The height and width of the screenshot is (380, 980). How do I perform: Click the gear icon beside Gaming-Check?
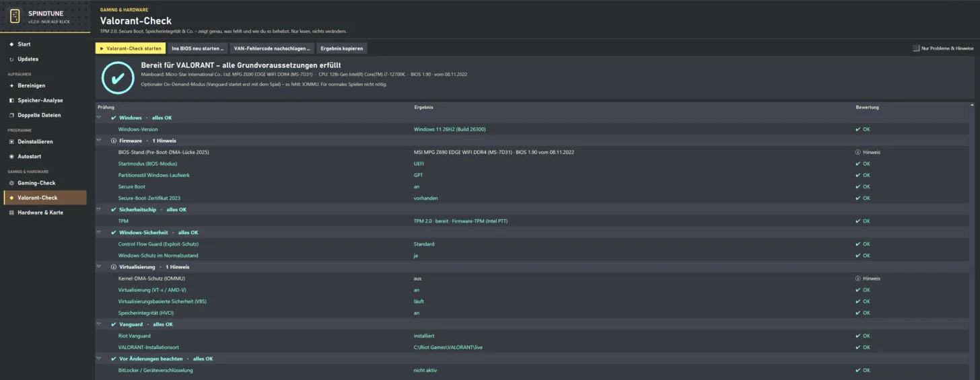click(x=11, y=183)
